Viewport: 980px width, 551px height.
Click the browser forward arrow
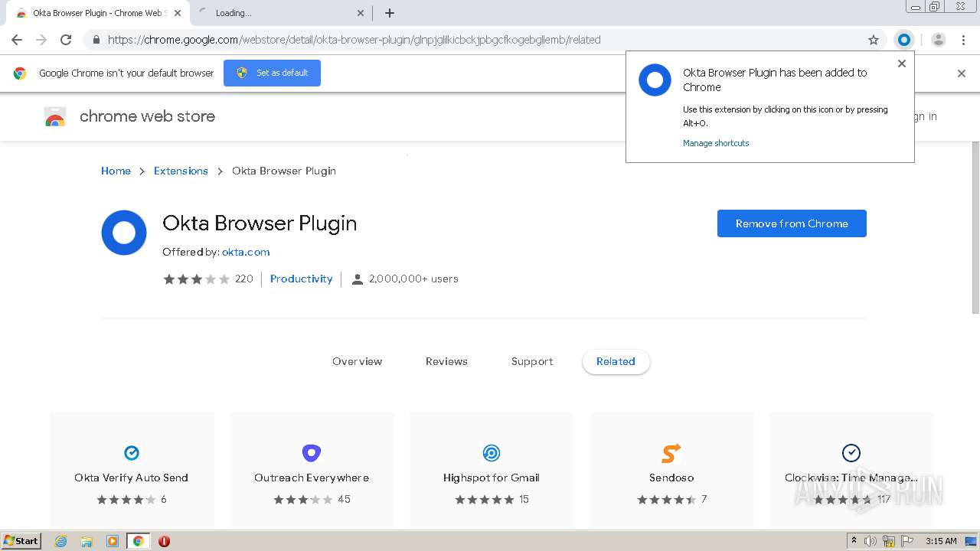click(41, 40)
